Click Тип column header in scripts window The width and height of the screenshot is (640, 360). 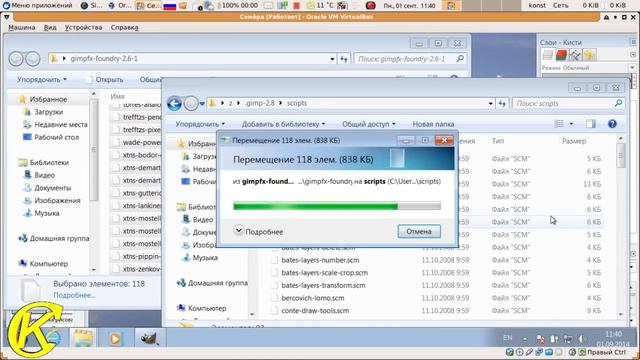click(498, 141)
